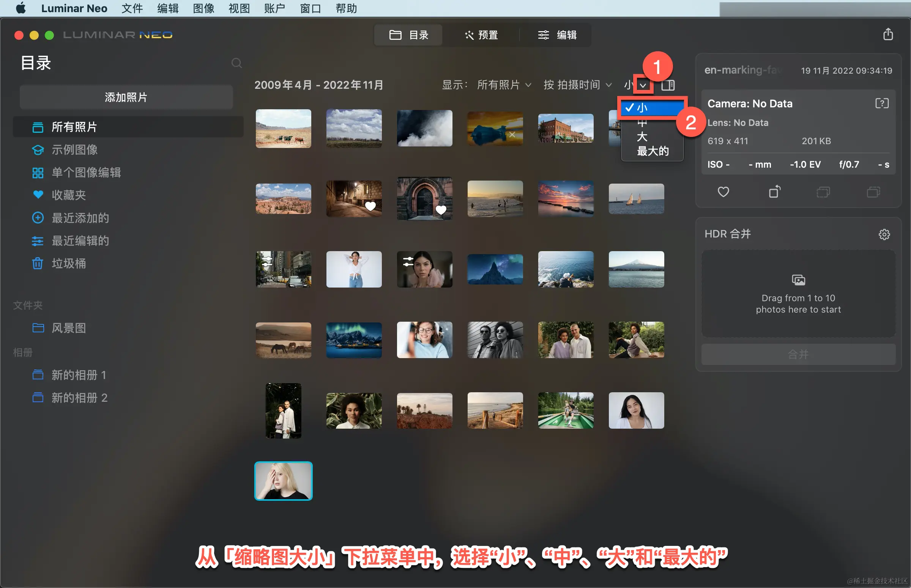
Task: Toggle favorite heart in info panel
Action: (723, 192)
